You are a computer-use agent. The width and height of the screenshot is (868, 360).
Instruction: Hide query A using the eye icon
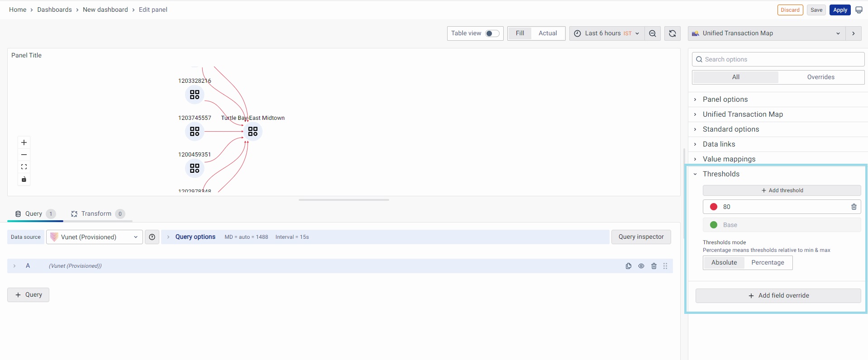641,266
